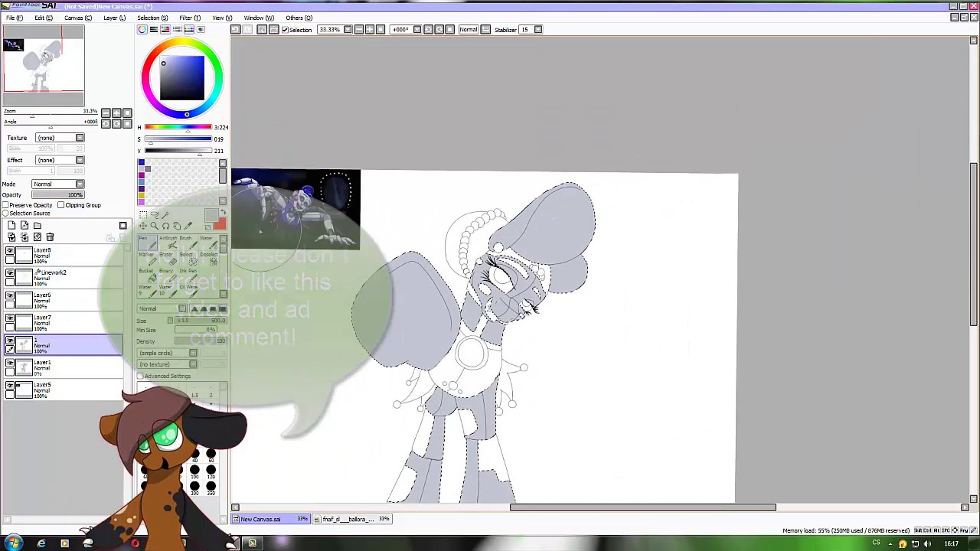Select the hand pan tool
This screenshot has height=551, width=980.
(x=177, y=226)
